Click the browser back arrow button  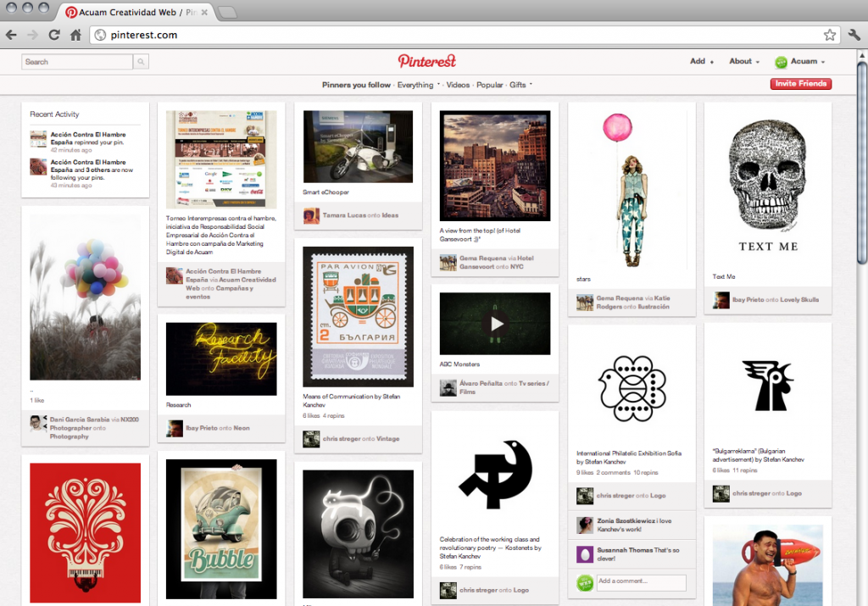[11, 35]
